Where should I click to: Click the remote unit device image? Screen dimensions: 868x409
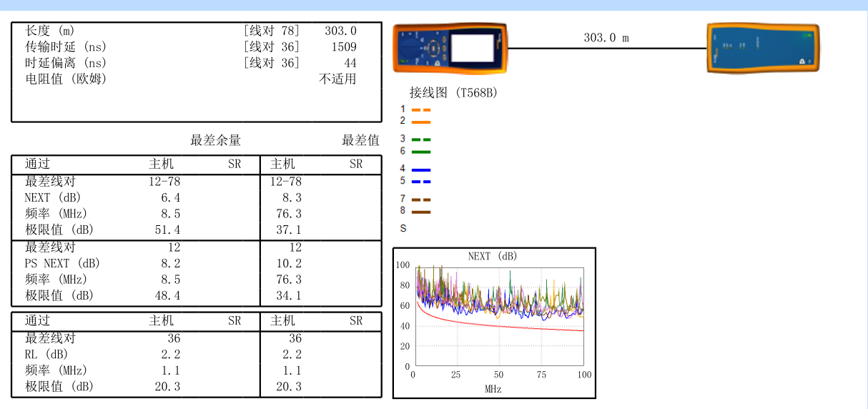pyautogui.click(x=763, y=49)
